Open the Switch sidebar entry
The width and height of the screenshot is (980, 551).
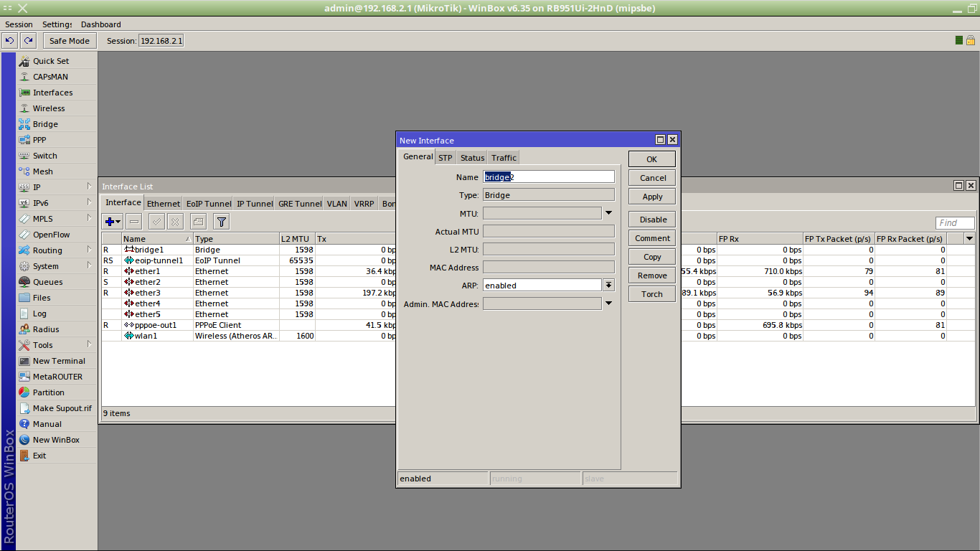pos(56,156)
